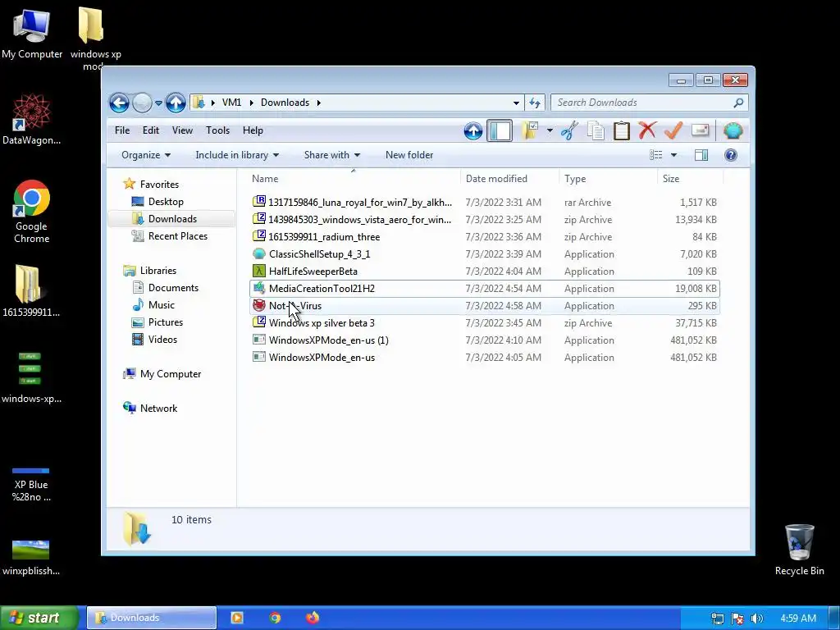Click the Email envelope toolbar icon
This screenshot has width=840, height=630.
coord(701,130)
